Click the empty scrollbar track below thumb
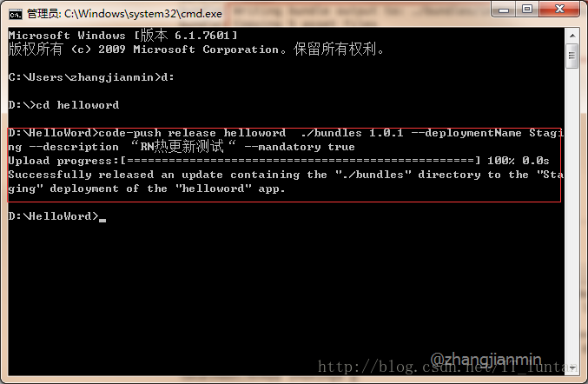The width and height of the screenshot is (588, 384). pyautogui.click(x=572, y=214)
